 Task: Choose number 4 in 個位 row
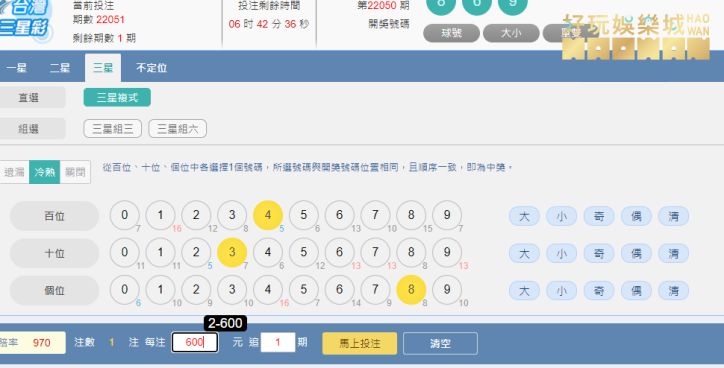coord(268,290)
